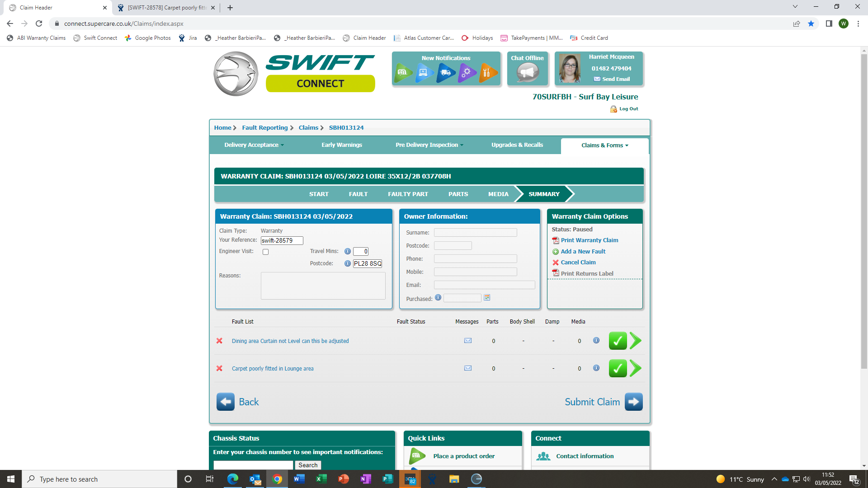Open the Purchased date calendar picker
Viewport: 868px width, 488px height.
487,298
